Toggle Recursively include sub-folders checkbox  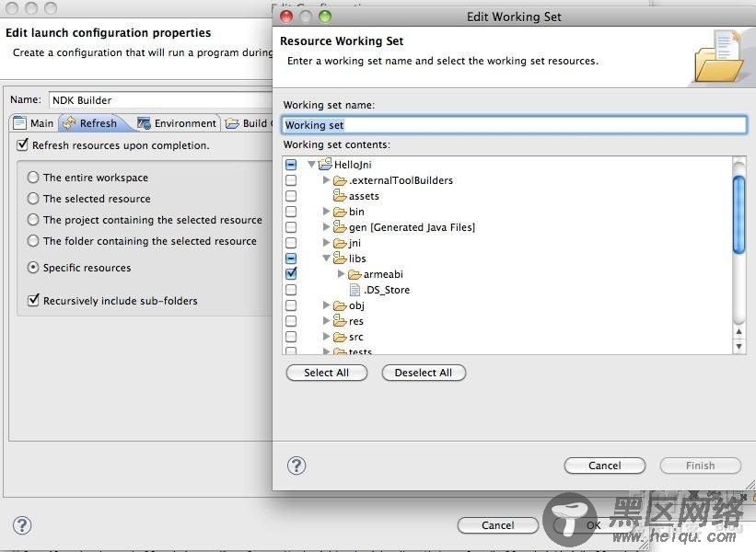point(33,300)
